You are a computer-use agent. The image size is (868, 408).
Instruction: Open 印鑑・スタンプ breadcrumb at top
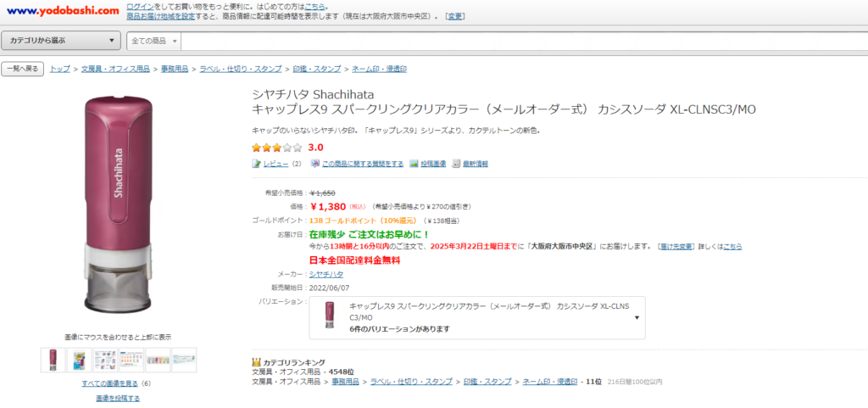click(x=317, y=70)
